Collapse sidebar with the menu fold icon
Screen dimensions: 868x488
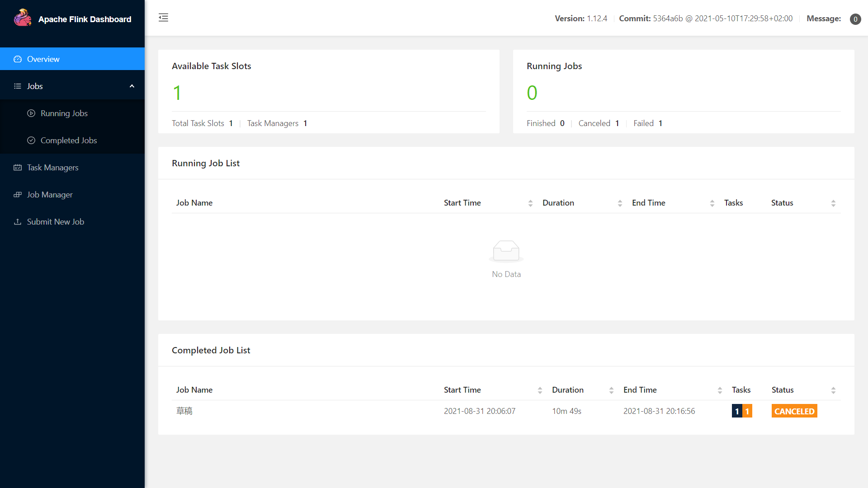(163, 18)
